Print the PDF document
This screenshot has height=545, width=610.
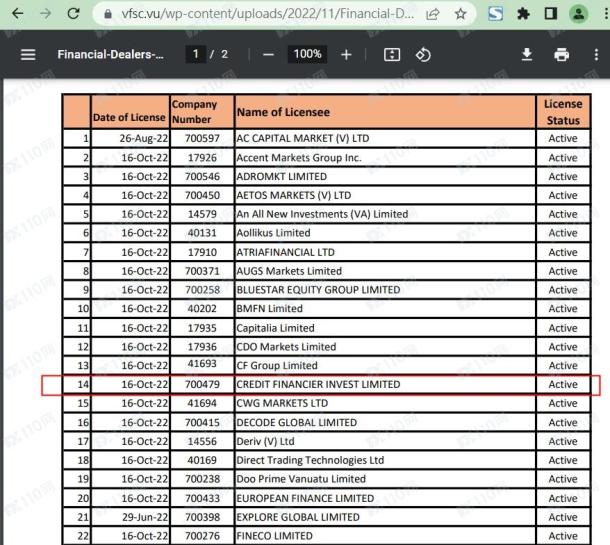tap(561, 55)
